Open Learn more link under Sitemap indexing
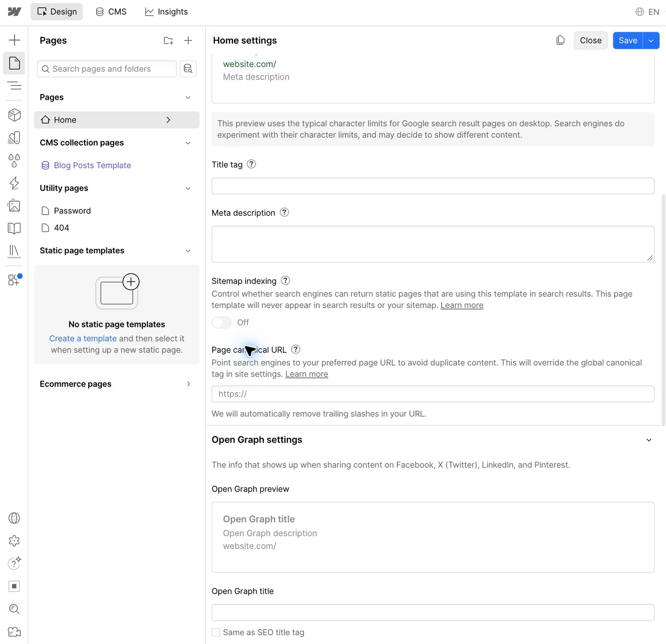Screen dimensions: 666x644 pyautogui.click(x=462, y=305)
